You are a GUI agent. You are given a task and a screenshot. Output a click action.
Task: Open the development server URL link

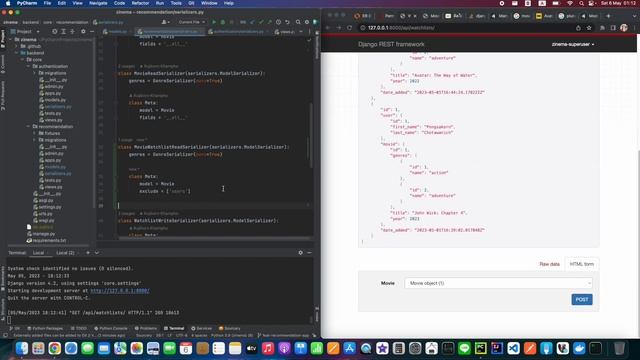click(x=120, y=291)
